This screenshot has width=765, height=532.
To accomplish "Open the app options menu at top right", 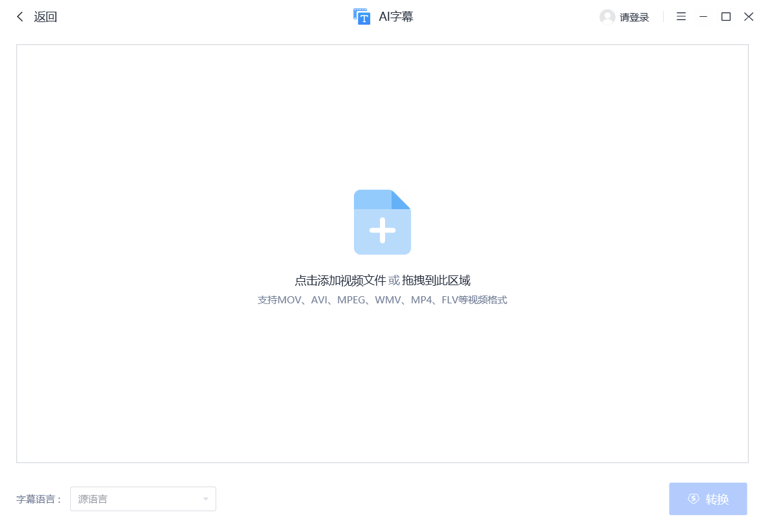I will pos(681,16).
